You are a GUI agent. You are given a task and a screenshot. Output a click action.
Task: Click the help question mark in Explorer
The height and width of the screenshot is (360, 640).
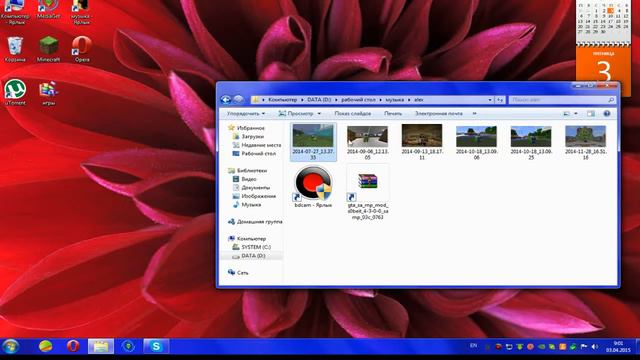coord(607,113)
